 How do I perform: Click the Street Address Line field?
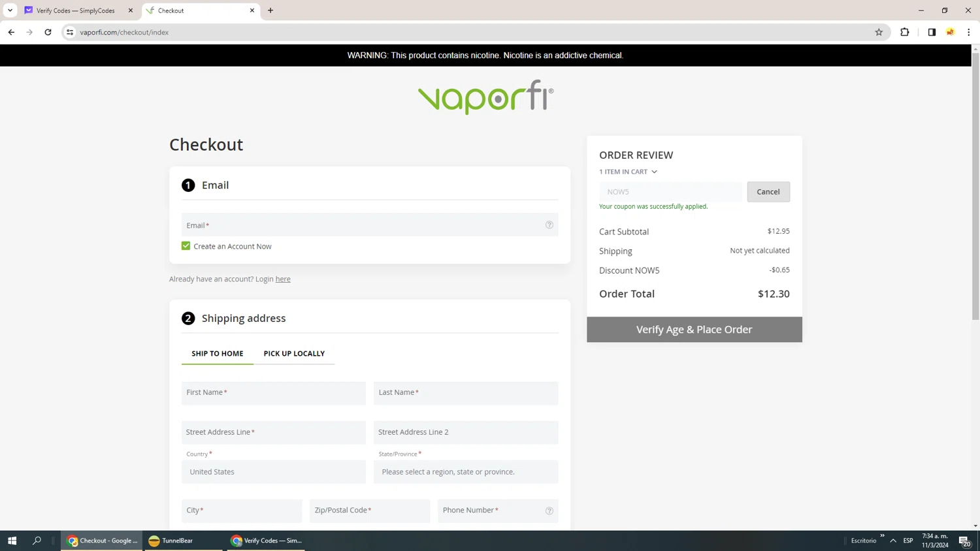[274, 432]
